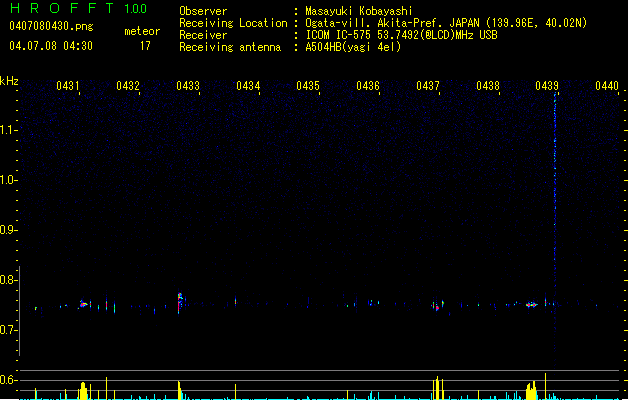Click the kHz axis unit label
The height and width of the screenshot is (400, 629).
click(9, 81)
